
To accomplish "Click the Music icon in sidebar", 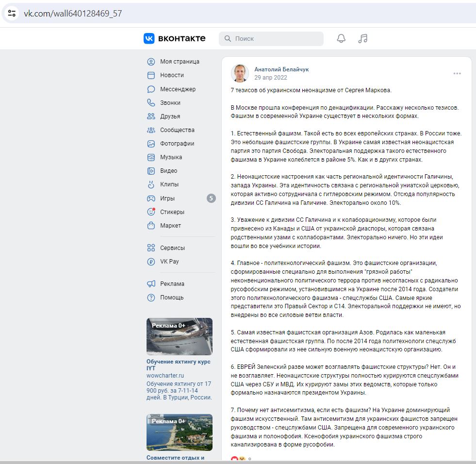I will pos(151,157).
